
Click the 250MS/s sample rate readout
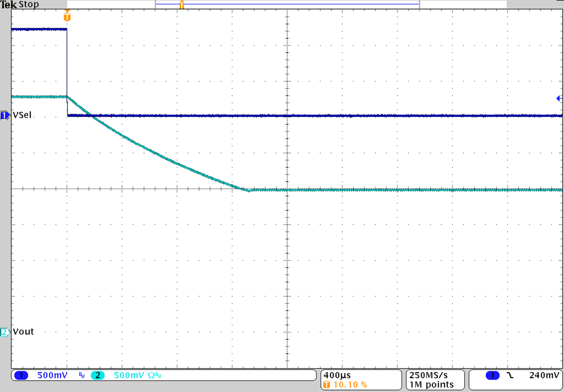[428, 375]
